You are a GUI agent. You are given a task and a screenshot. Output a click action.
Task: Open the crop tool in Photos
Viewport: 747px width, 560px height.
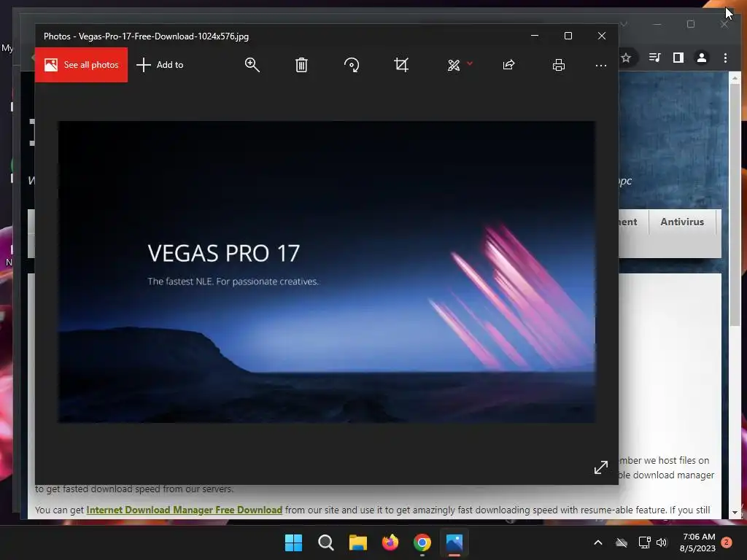click(x=401, y=65)
